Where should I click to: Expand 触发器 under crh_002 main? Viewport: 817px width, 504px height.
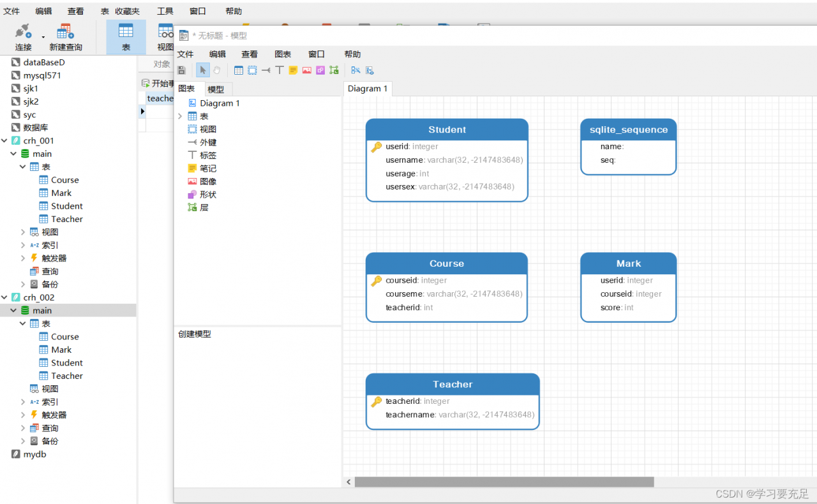click(23, 415)
